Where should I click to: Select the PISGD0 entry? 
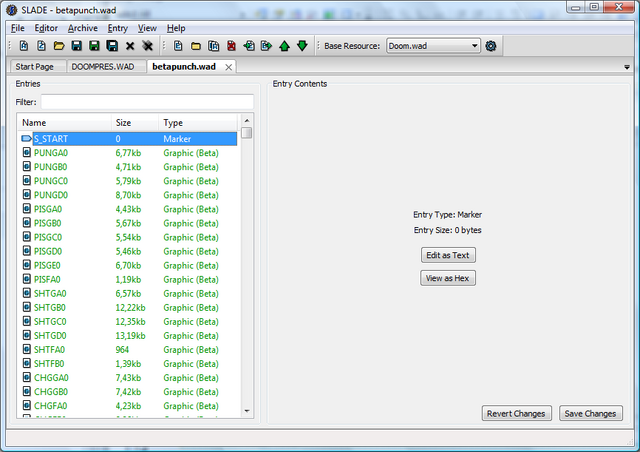click(x=127, y=251)
